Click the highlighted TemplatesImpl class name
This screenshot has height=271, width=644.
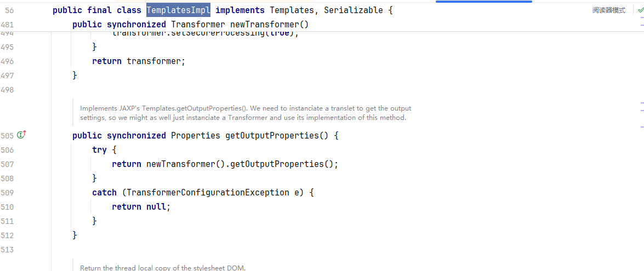click(178, 10)
